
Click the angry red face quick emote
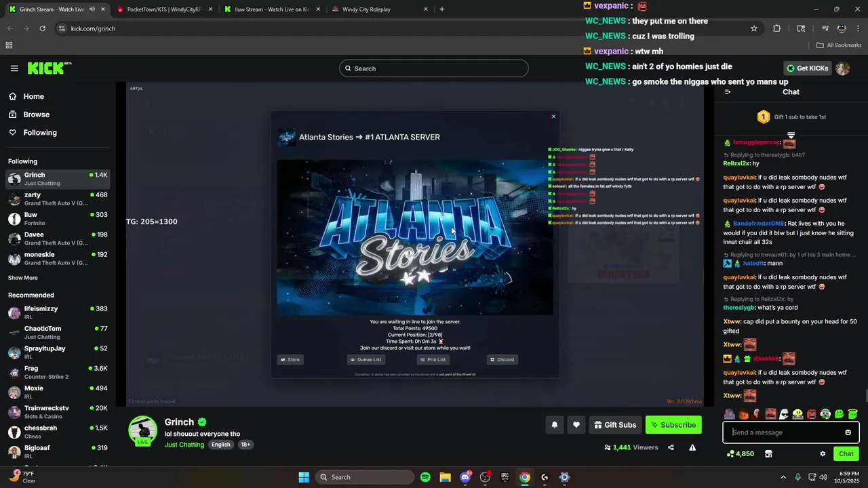[x=812, y=414]
